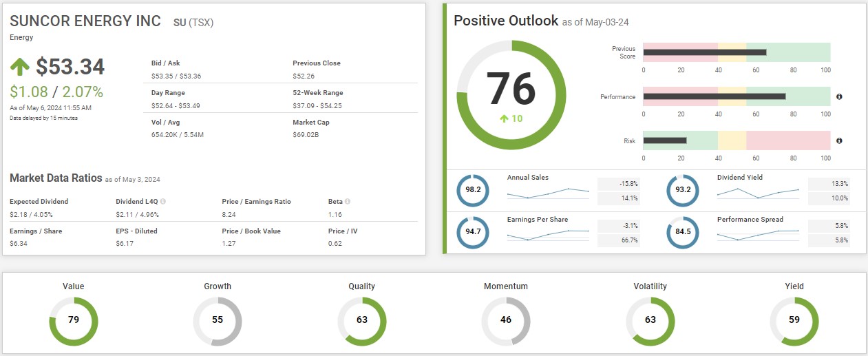Click the info icon next to Risk bar
Screen dimensions: 868x356
[x=839, y=140]
